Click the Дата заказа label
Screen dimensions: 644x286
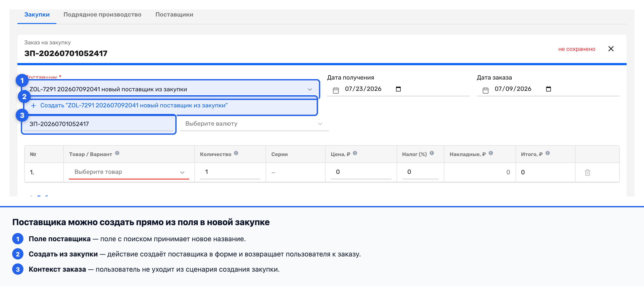point(494,78)
